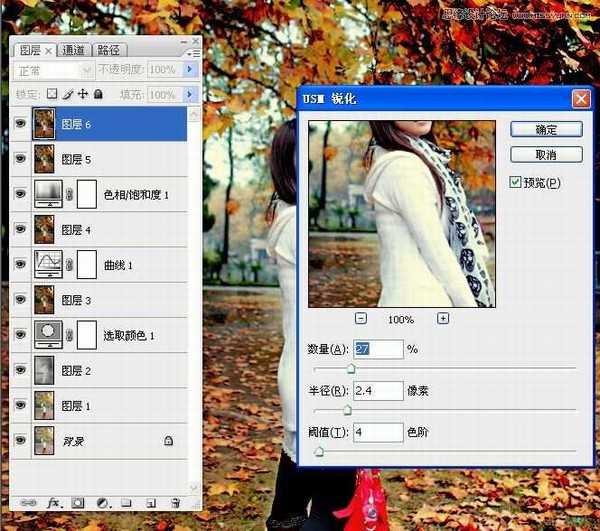Select the 背景 layer name

(x=73, y=441)
